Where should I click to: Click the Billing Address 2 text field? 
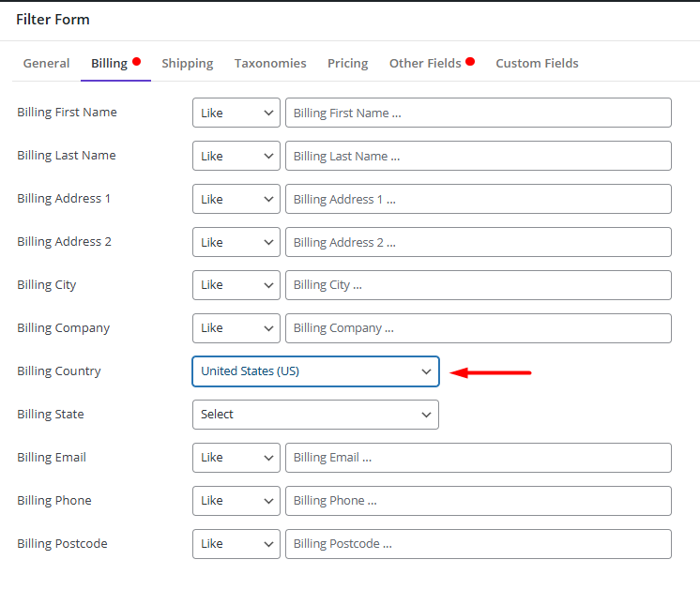pyautogui.click(x=479, y=242)
